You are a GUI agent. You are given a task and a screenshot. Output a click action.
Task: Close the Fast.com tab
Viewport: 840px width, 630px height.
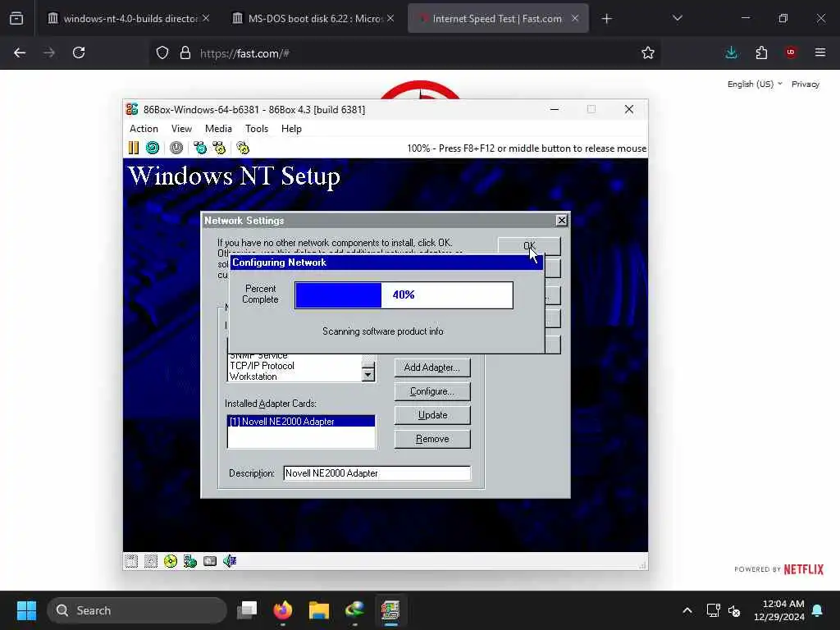pos(575,19)
